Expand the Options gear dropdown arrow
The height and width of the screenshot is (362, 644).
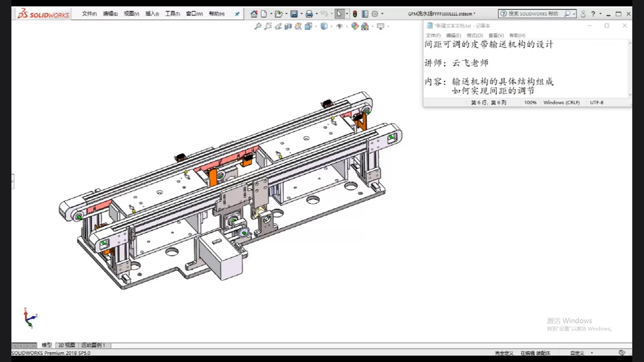(x=382, y=14)
